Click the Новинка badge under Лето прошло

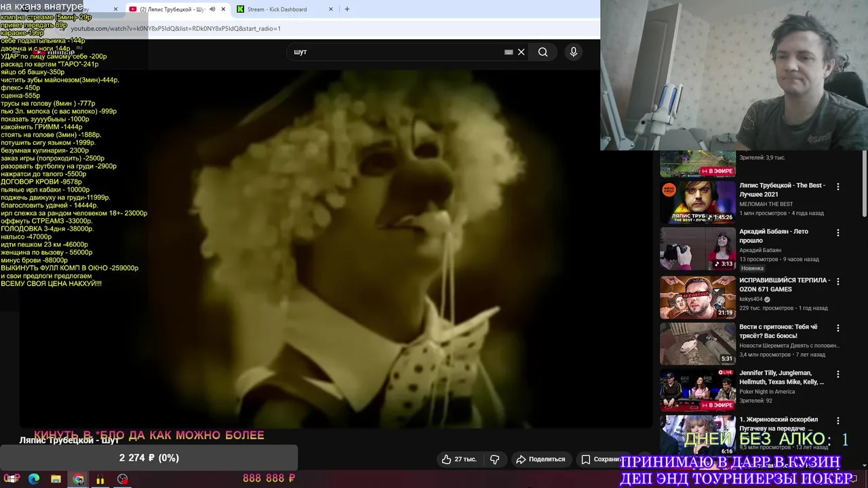(x=752, y=268)
